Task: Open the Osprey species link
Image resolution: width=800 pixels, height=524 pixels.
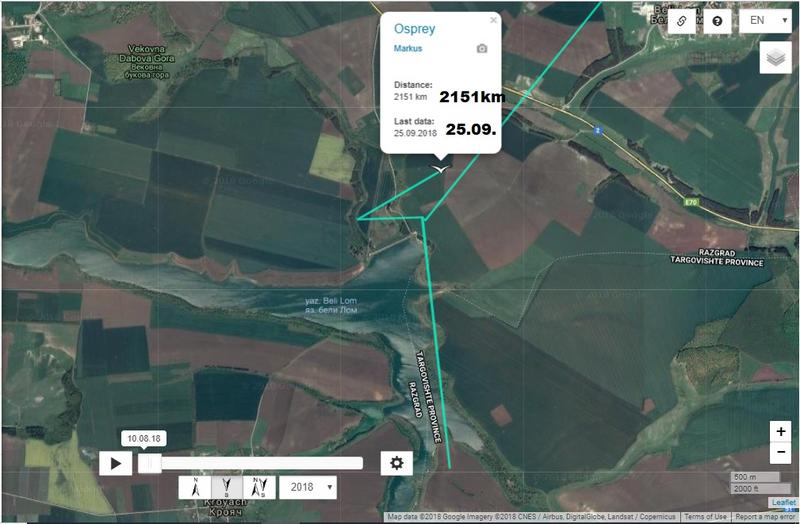Action: 414,29
